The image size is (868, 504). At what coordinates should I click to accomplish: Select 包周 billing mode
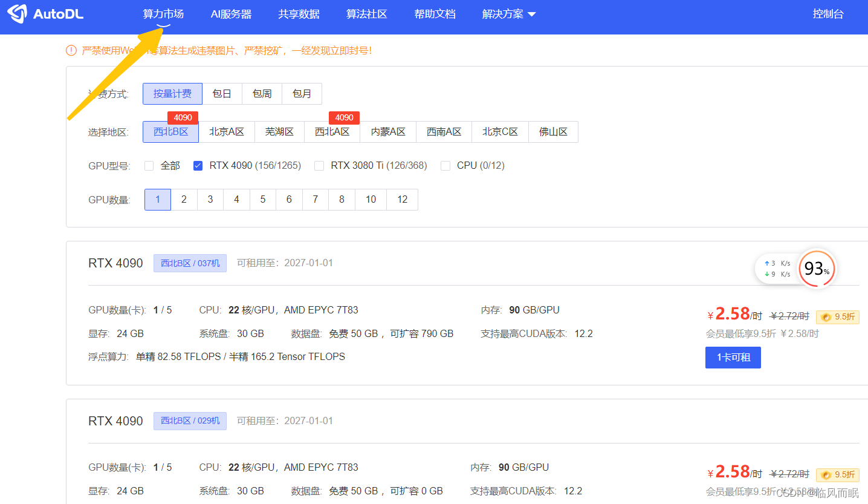[262, 94]
